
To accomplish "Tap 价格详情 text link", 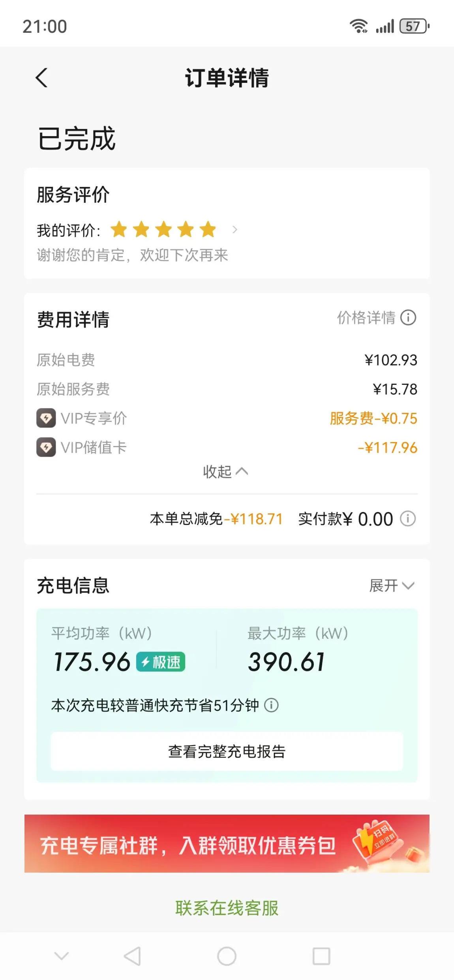I will tap(366, 317).
